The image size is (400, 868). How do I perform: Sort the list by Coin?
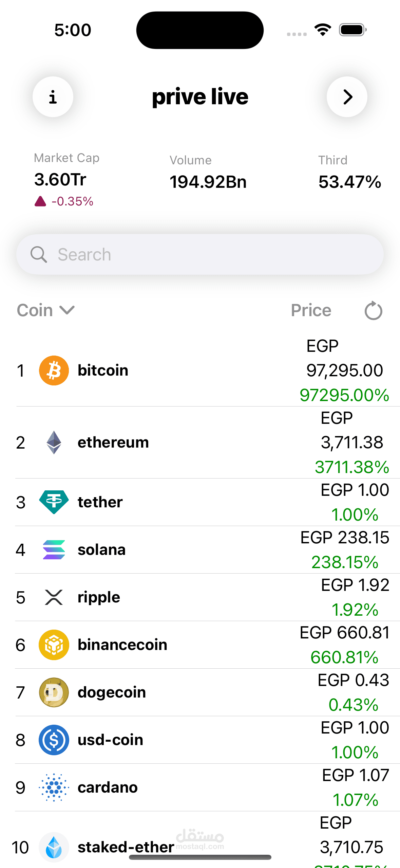[35, 310]
